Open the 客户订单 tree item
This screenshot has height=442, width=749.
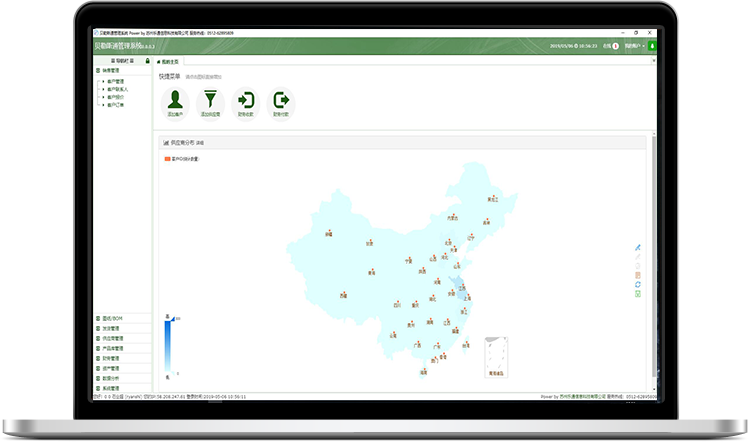[x=116, y=105]
